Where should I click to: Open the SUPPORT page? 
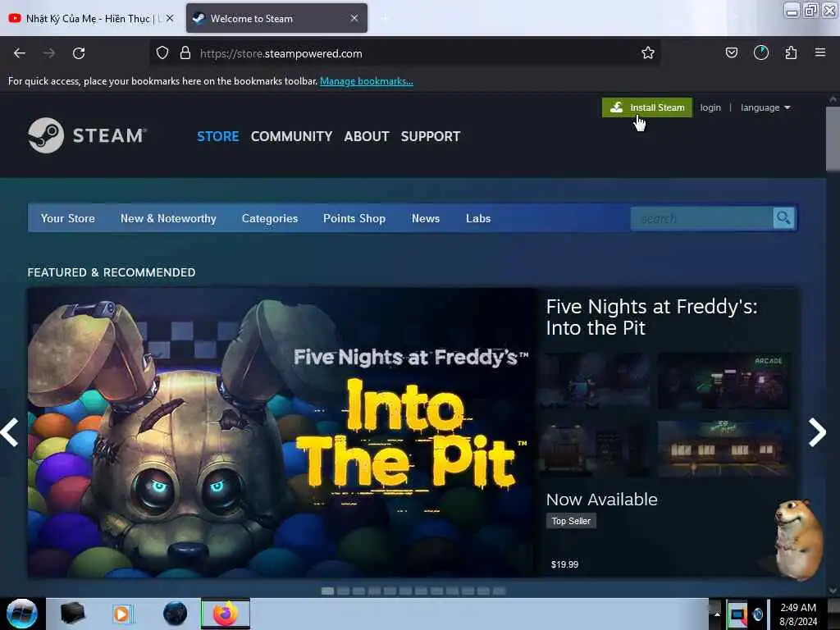[430, 137]
